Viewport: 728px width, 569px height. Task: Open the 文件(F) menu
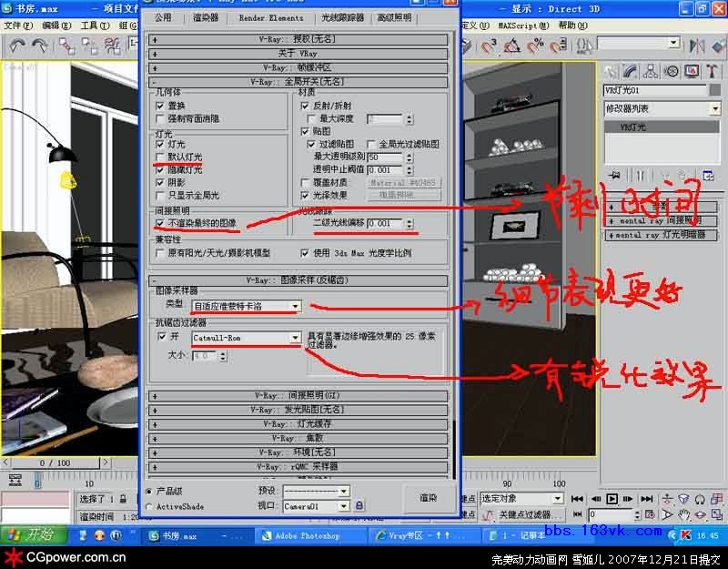[x=18, y=25]
